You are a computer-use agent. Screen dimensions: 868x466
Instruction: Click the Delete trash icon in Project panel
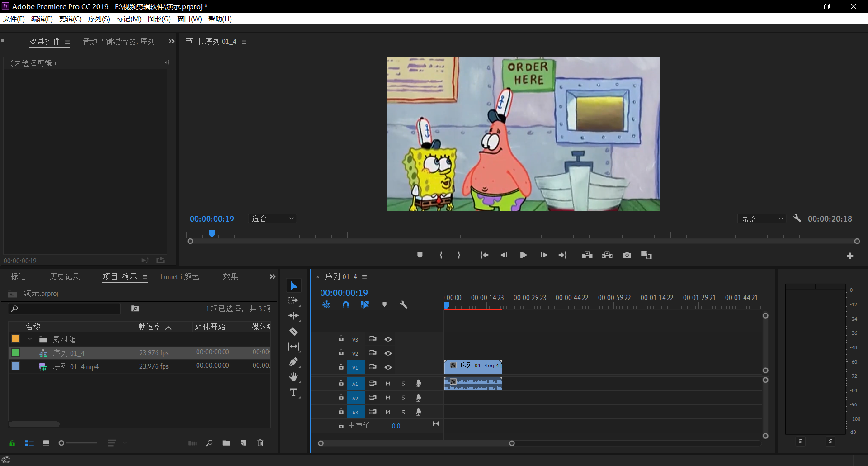pos(260,443)
